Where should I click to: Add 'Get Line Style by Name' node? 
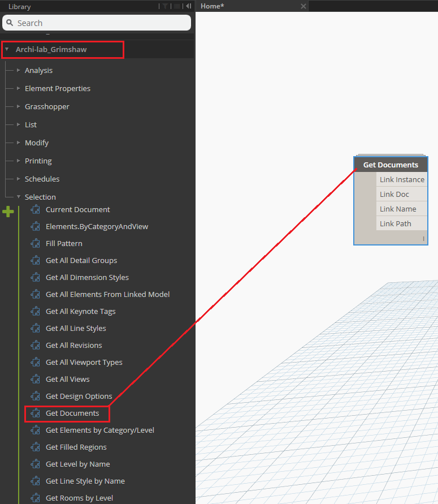click(x=85, y=481)
